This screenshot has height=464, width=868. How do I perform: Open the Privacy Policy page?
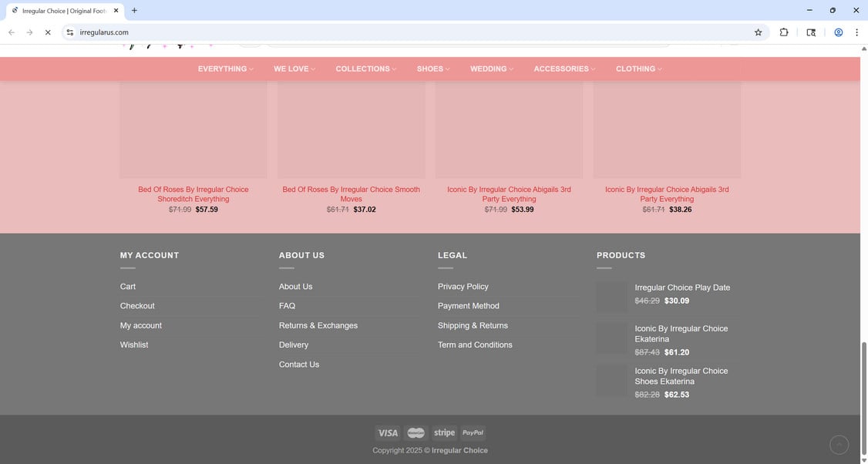coord(463,286)
